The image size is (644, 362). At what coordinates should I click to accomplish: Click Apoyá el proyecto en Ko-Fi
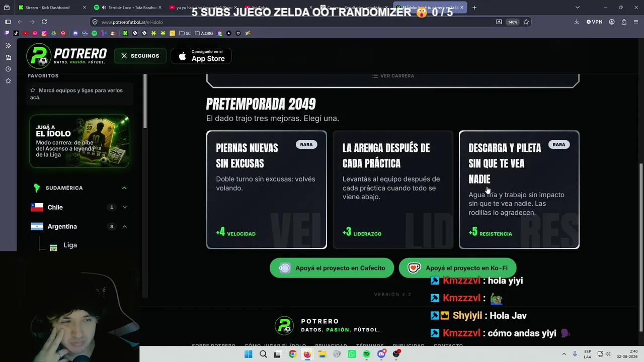click(457, 268)
